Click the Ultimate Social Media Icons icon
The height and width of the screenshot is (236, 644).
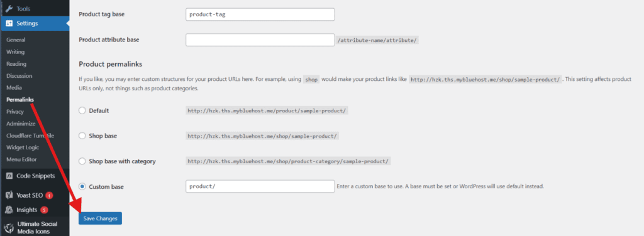coord(9,228)
